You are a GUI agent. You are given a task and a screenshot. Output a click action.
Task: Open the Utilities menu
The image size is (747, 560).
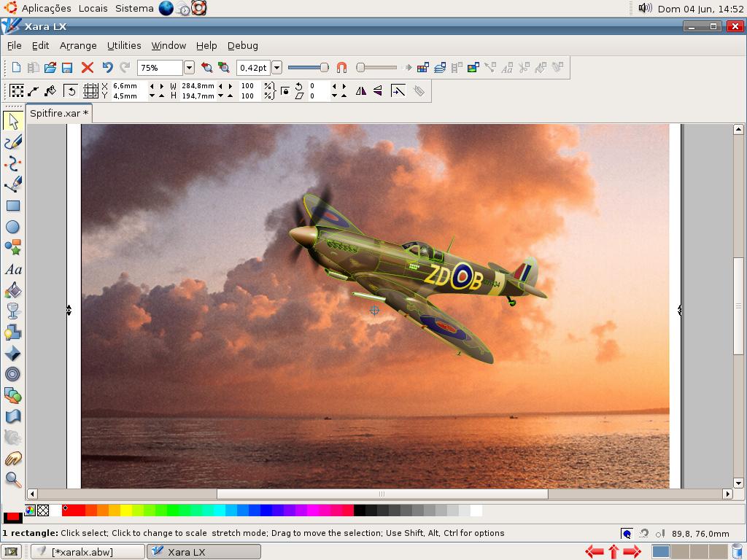pyautogui.click(x=124, y=46)
